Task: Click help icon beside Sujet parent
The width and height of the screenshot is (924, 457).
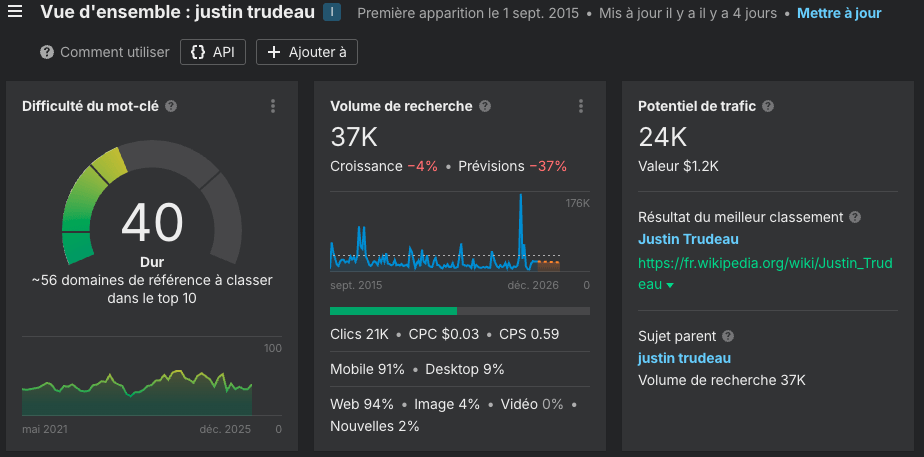Action: click(x=728, y=337)
